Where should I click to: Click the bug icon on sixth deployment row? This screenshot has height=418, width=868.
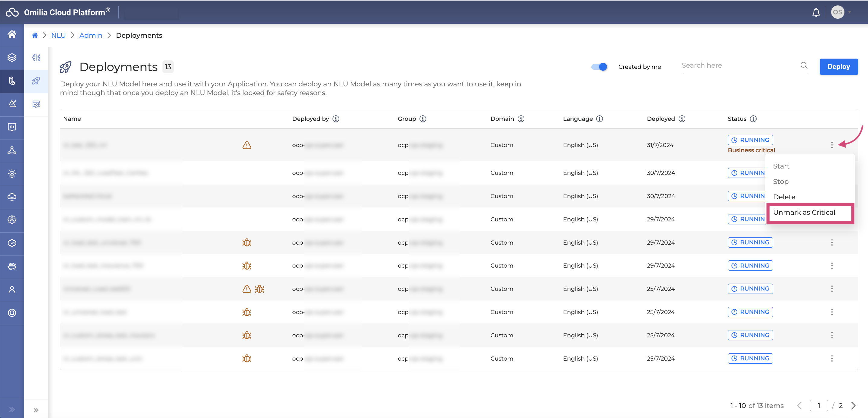tap(246, 266)
